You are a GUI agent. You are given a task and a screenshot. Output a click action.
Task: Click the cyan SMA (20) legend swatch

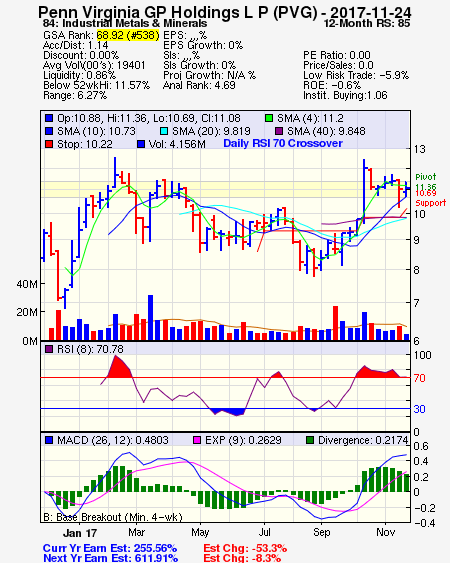tap(164, 131)
